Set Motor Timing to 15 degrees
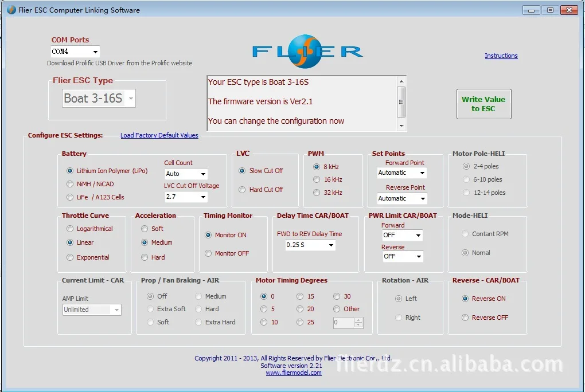Image resolution: width=585 pixels, height=392 pixels. pos(306,296)
